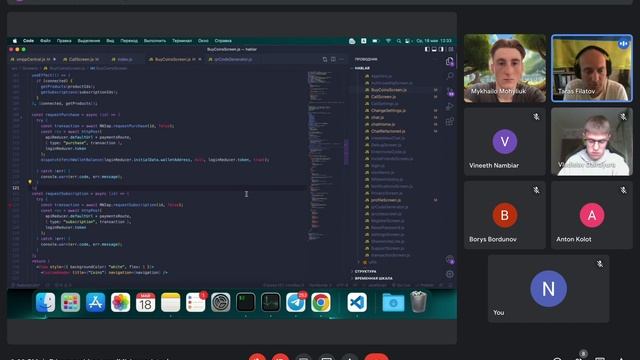Image resolution: width=640 pixels, height=360 pixels.
Task: Open CallScreen.js in the Explorer tree
Action: 383,97
